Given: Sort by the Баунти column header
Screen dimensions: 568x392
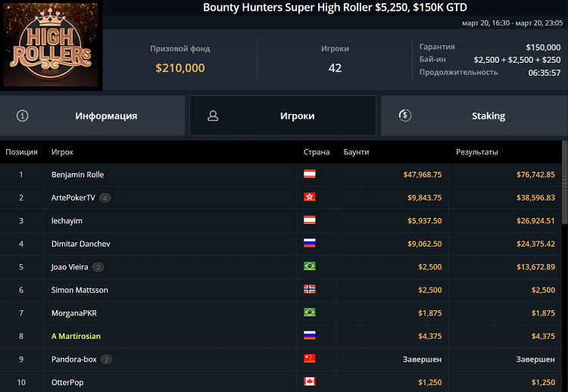Looking at the screenshot, I should point(356,152).
